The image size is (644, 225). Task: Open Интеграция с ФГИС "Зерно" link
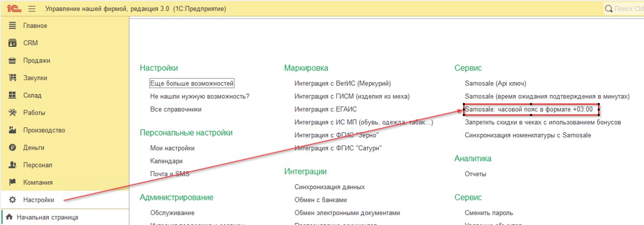click(337, 135)
